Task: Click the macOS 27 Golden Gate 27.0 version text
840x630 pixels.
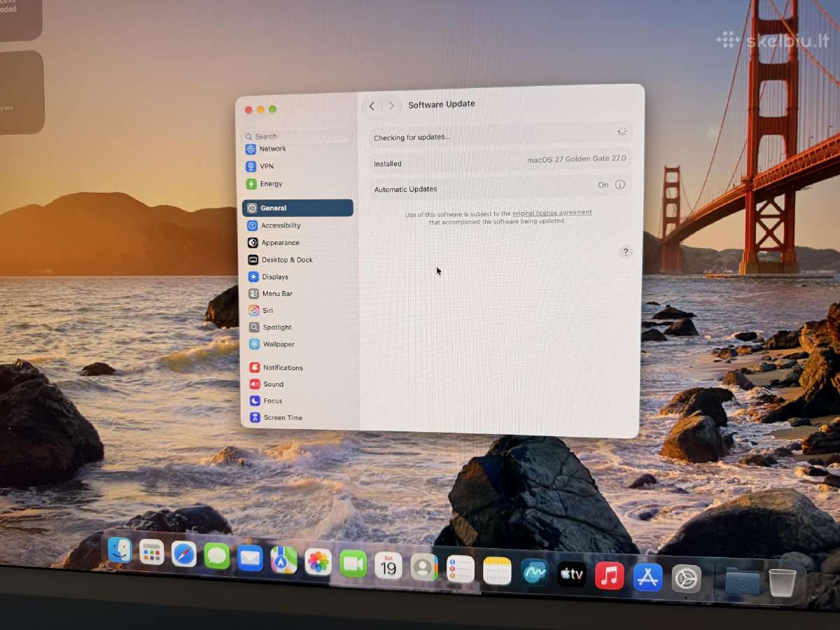Action: coord(577,159)
